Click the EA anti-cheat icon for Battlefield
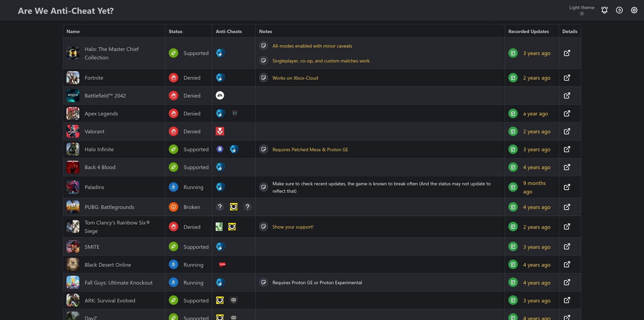The width and height of the screenshot is (644, 320). click(x=220, y=96)
